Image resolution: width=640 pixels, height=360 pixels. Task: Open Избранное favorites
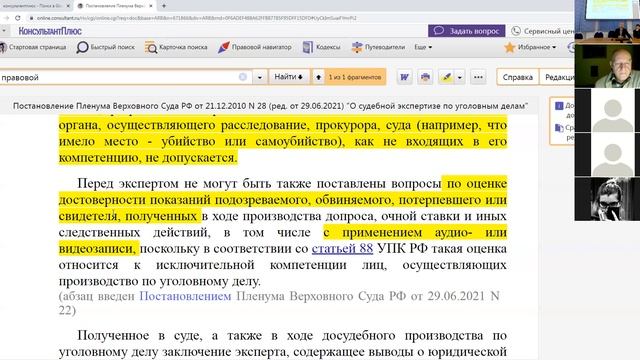tap(530, 47)
